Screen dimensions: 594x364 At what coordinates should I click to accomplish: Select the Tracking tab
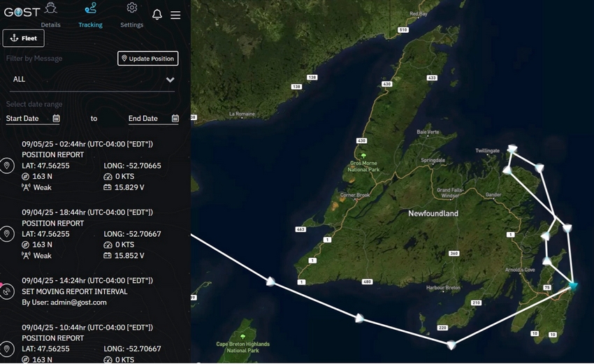[x=90, y=15]
